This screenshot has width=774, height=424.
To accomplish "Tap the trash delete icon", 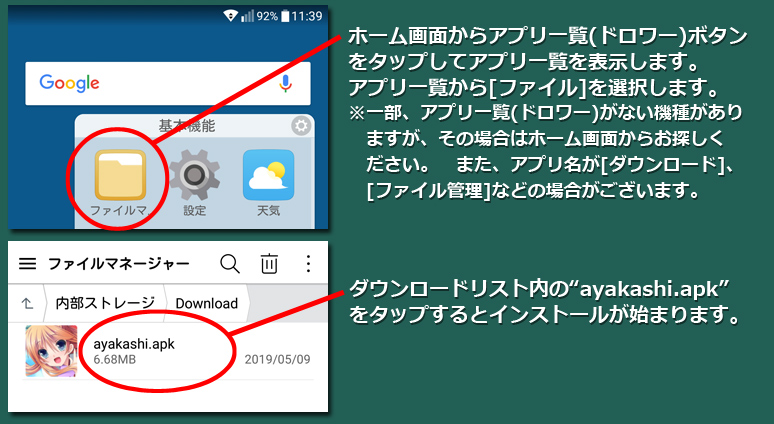I will click(x=269, y=264).
